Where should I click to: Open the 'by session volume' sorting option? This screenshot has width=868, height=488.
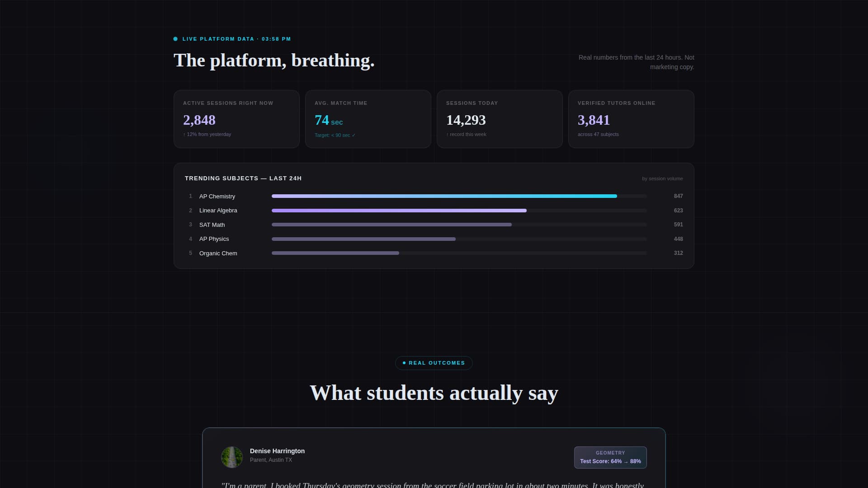pos(663,178)
